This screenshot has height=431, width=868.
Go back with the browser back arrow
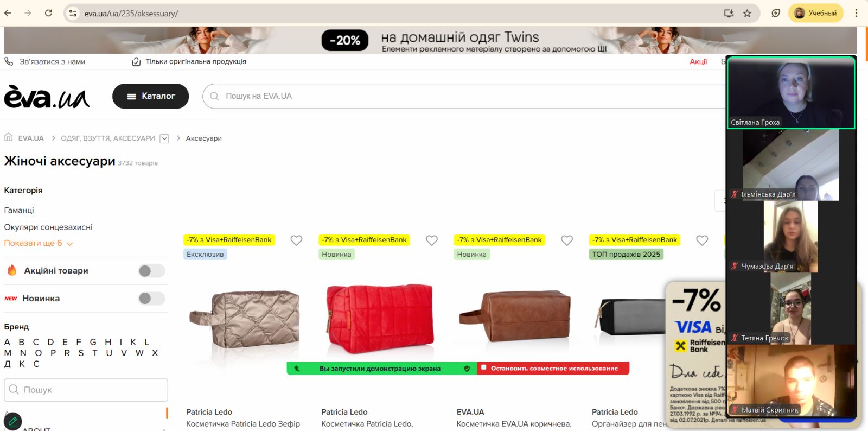point(8,13)
